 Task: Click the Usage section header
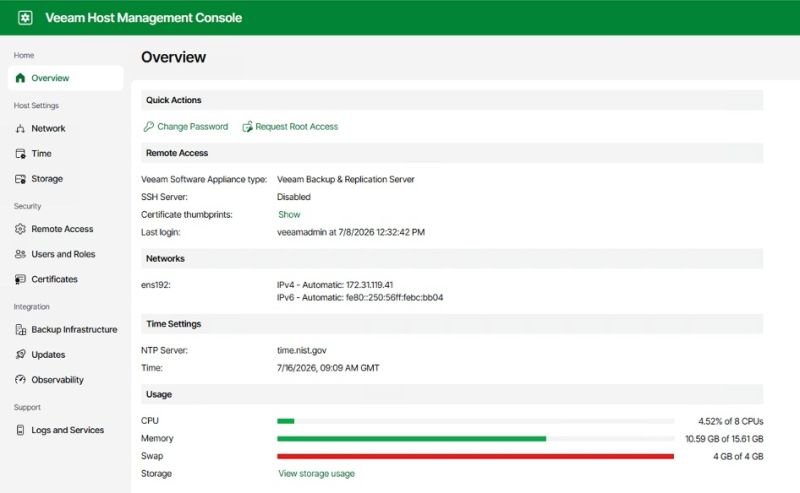pyautogui.click(x=452, y=395)
